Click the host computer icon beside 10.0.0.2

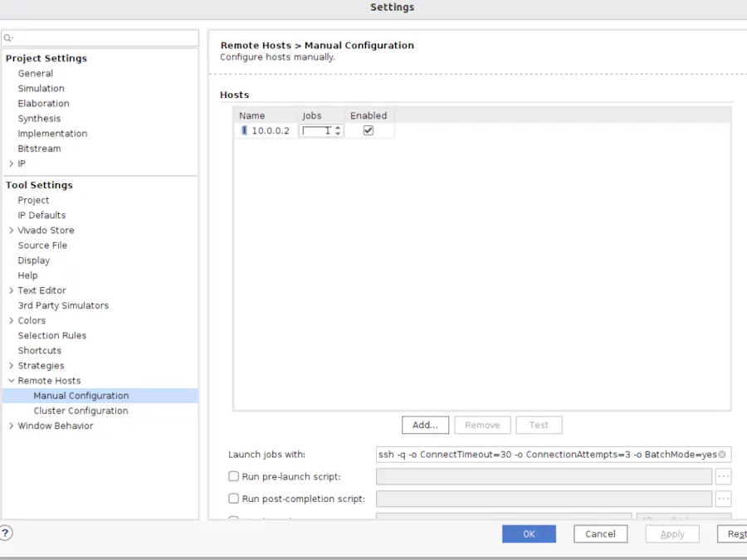click(x=243, y=130)
